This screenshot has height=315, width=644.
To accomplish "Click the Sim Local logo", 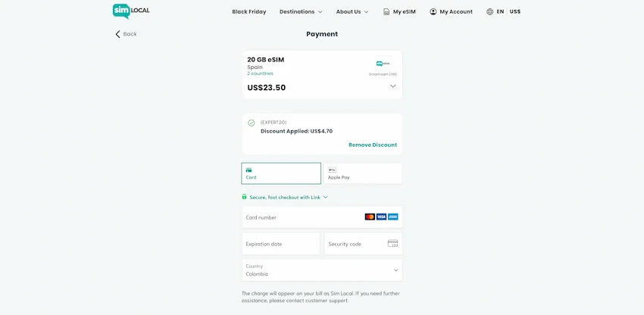I will pos(131,11).
